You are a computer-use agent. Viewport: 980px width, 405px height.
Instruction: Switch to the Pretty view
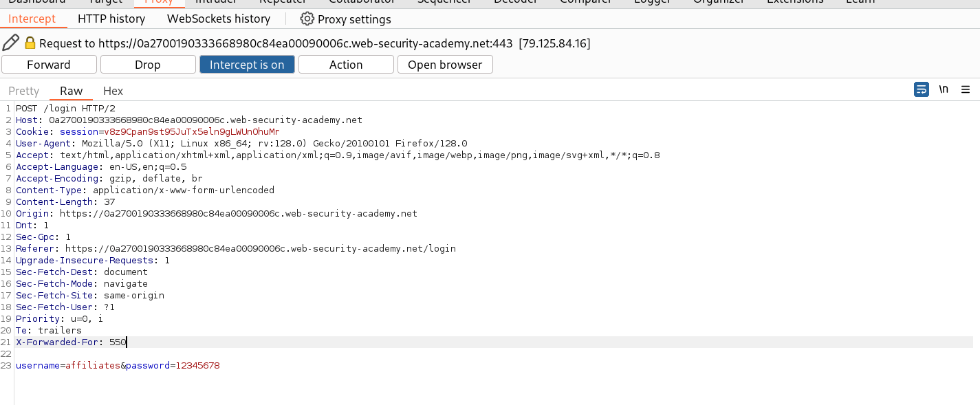pyautogui.click(x=23, y=90)
